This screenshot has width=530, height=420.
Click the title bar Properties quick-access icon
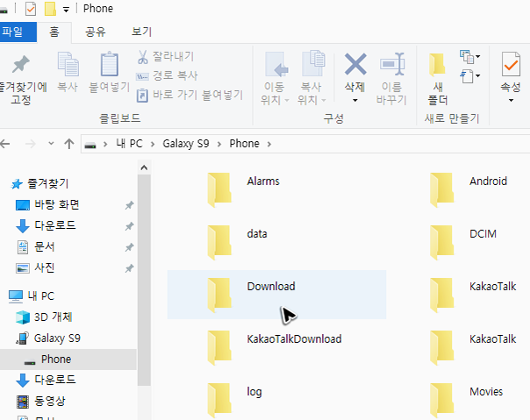point(31,9)
